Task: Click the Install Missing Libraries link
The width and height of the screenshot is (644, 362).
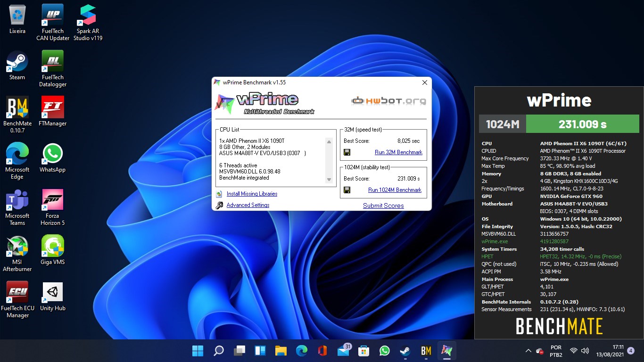Action: click(x=252, y=194)
